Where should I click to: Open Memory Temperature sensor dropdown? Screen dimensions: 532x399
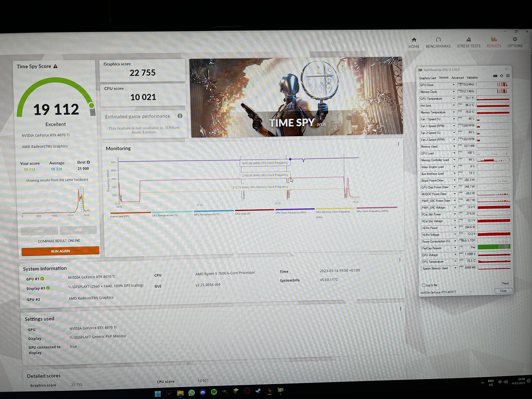454,112
